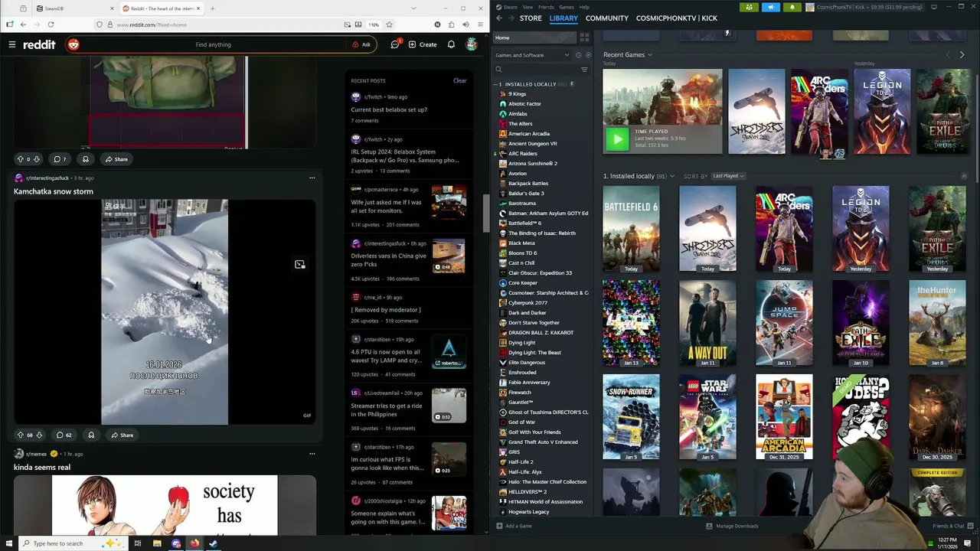
Task: Open Manage Downloads in Steam
Action: pos(732,526)
